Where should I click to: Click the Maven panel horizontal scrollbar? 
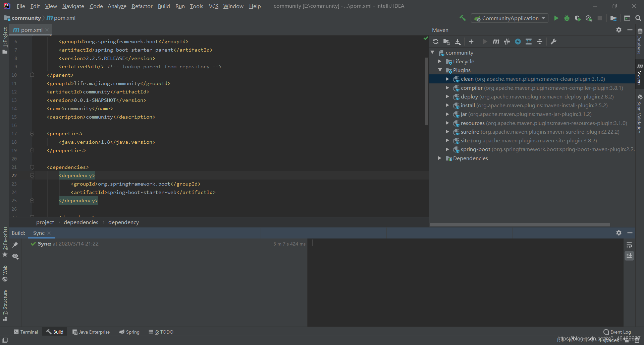[x=520, y=225]
